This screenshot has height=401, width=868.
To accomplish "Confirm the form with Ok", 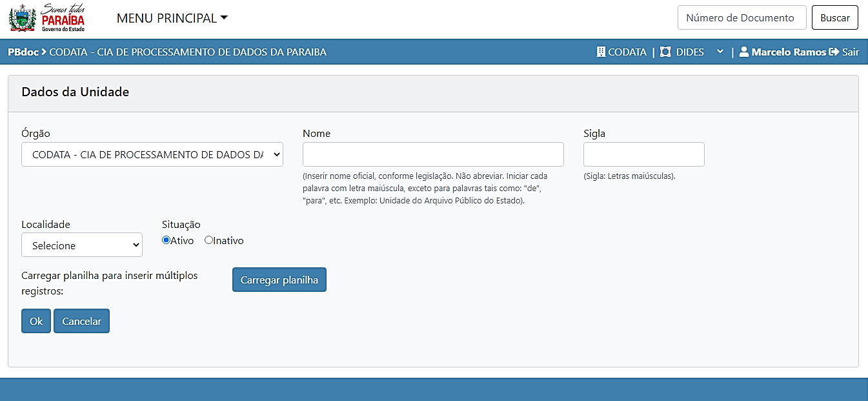I will click(x=36, y=321).
